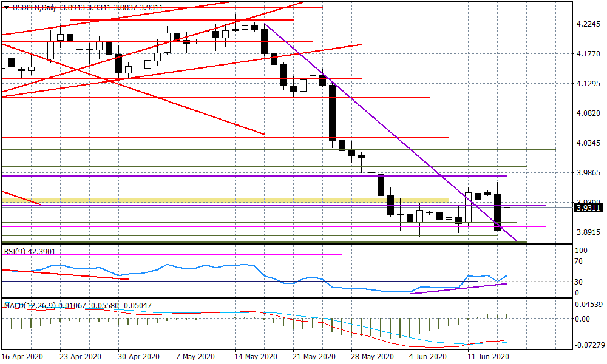Click the RSI(9) 42.3901 indicator label
Screen dimensions: 607x364
click(x=30, y=251)
